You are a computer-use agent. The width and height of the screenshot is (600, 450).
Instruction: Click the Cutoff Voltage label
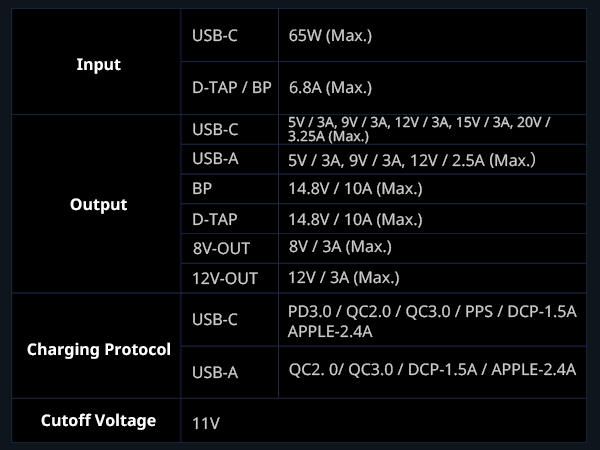click(98, 420)
